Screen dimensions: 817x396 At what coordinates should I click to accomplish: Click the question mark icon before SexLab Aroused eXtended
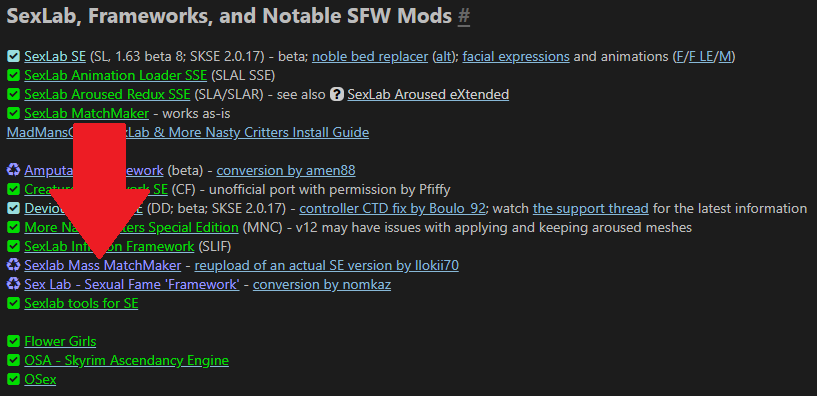pyautogui.click(x=337, y=94)
